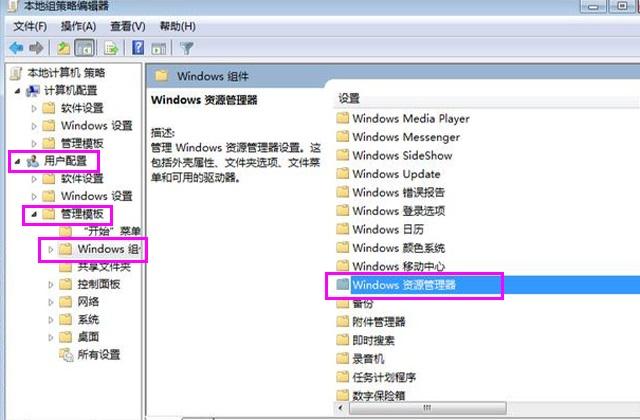Click the Filter funnel toolbar icon

(x=186, y=47)
